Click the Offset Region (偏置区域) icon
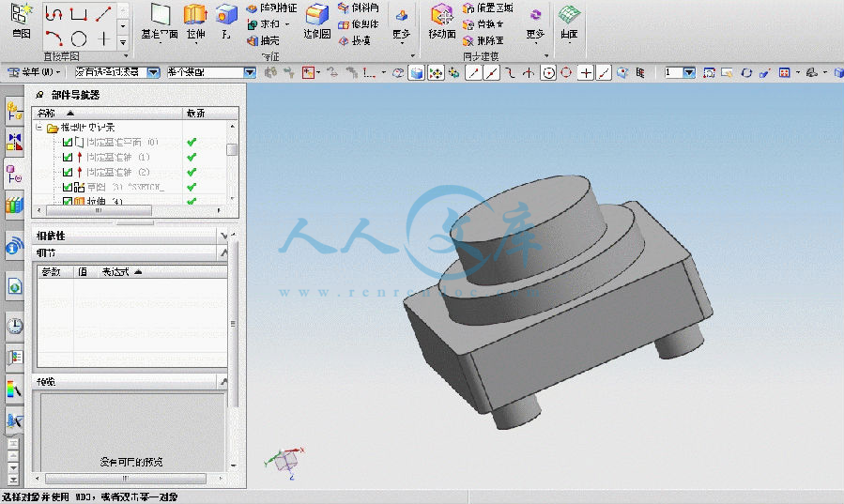This screenshot has height=504, width=844. 468,8
